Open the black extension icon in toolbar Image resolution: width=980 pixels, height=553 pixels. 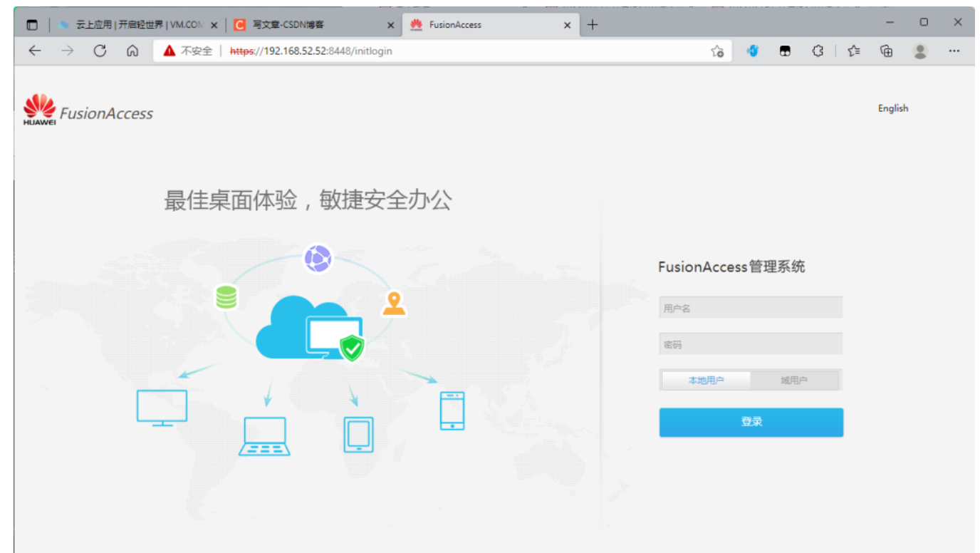tap(785, 51)
